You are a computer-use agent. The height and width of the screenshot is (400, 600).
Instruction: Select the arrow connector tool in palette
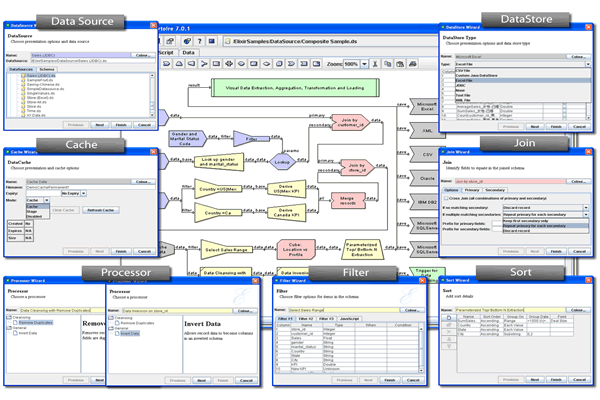pyautogui.click(x=204, y=64)
